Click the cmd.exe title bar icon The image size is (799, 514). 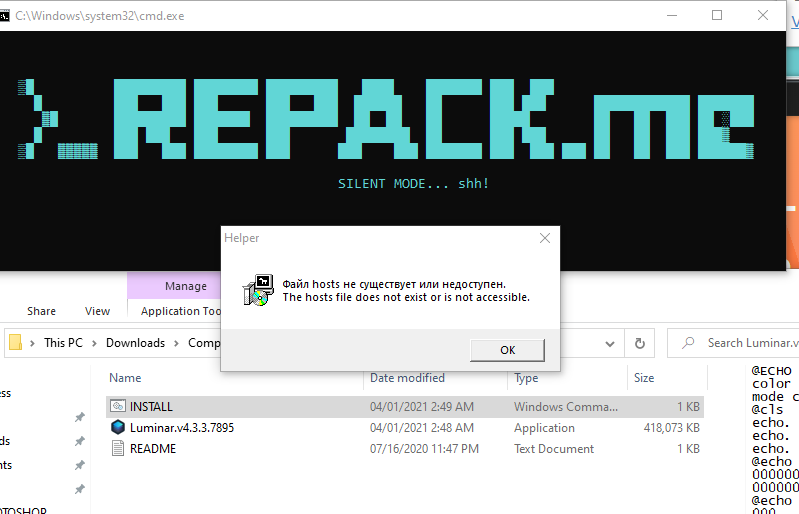pos(4,16)
